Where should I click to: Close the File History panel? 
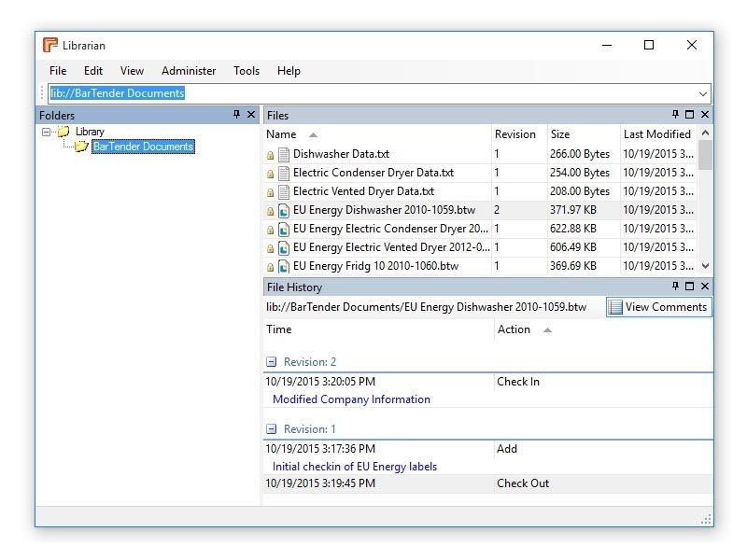point(705,286)
